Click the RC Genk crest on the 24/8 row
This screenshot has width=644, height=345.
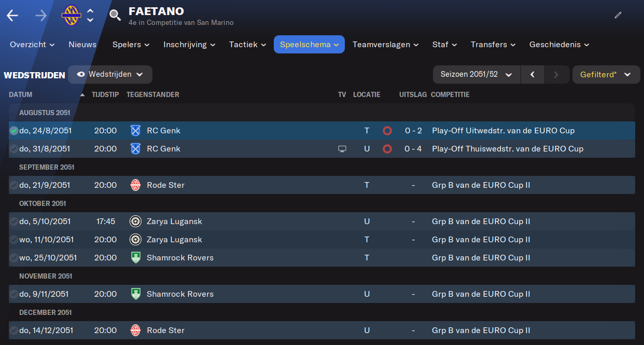[x=135, y=131]
